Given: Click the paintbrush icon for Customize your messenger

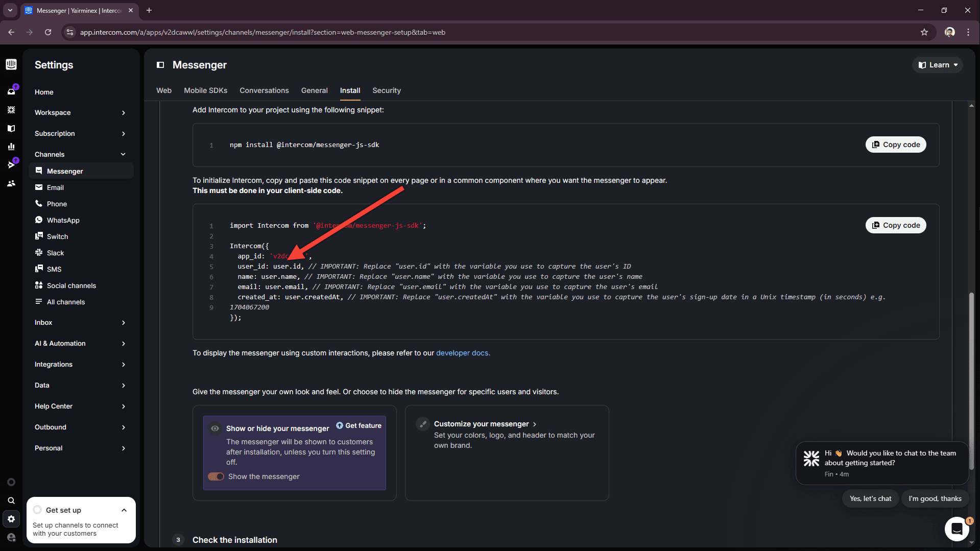Looking at the screenshot, I should 423,424.
